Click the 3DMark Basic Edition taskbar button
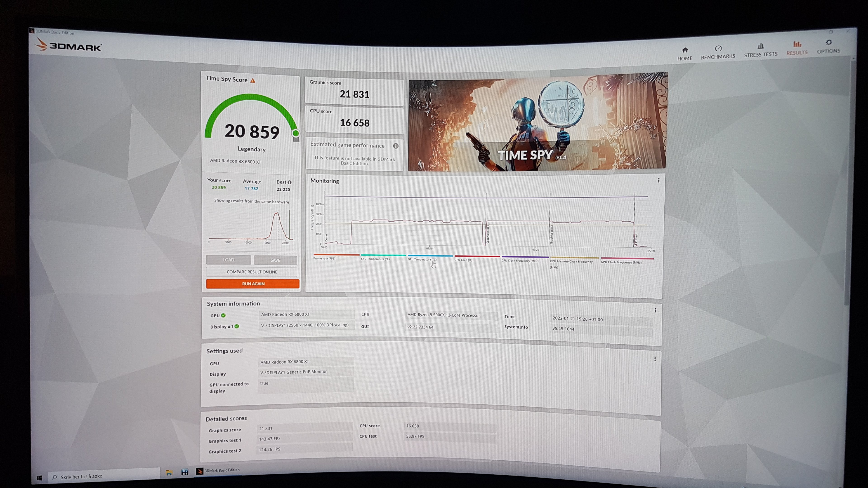This screenshot has height=488, width=868. 218,471
